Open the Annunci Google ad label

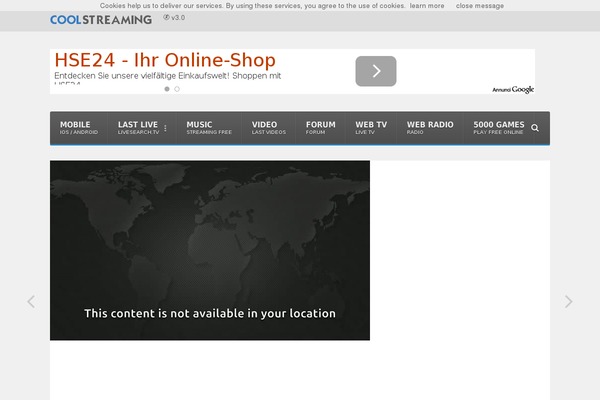(x=513, y=90)
